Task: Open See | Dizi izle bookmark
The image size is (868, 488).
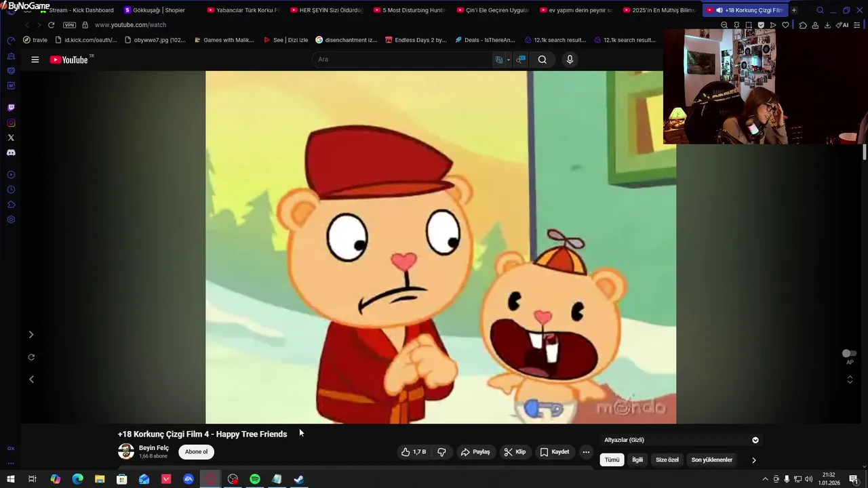Action: [x=285, y=40]
